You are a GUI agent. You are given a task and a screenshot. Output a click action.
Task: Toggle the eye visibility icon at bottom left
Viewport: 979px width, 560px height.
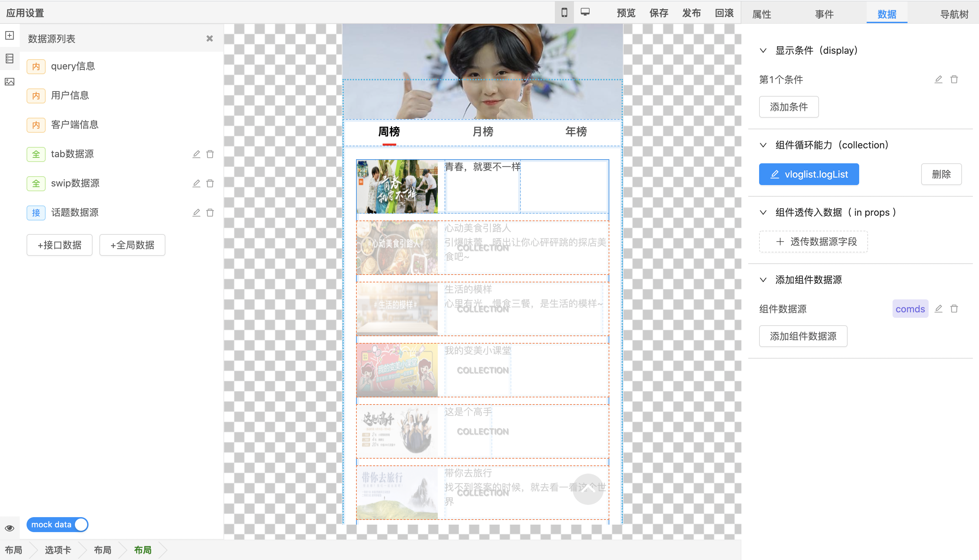click(x=10, y=528)
